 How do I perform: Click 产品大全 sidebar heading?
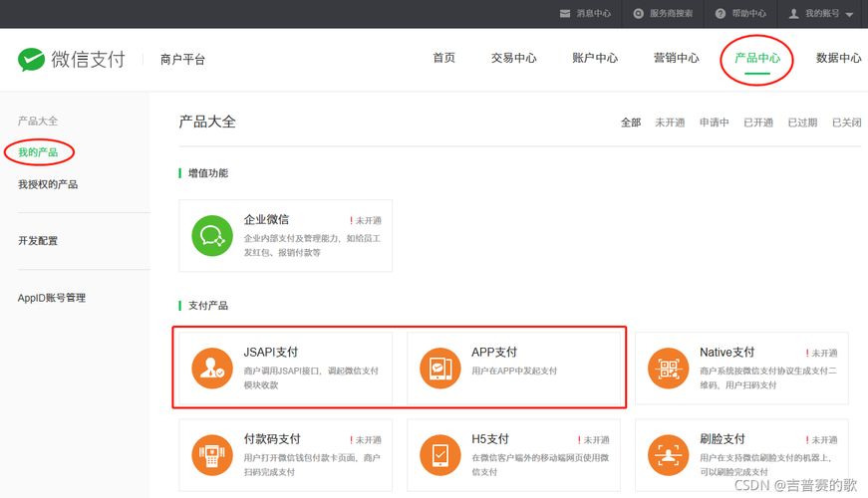click(38, 121)
